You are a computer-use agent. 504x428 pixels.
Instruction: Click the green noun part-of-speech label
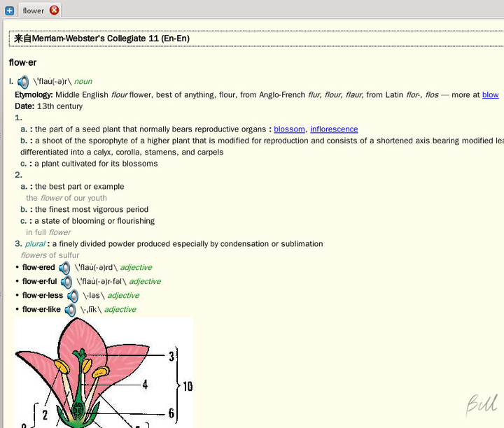coord(83,82)
